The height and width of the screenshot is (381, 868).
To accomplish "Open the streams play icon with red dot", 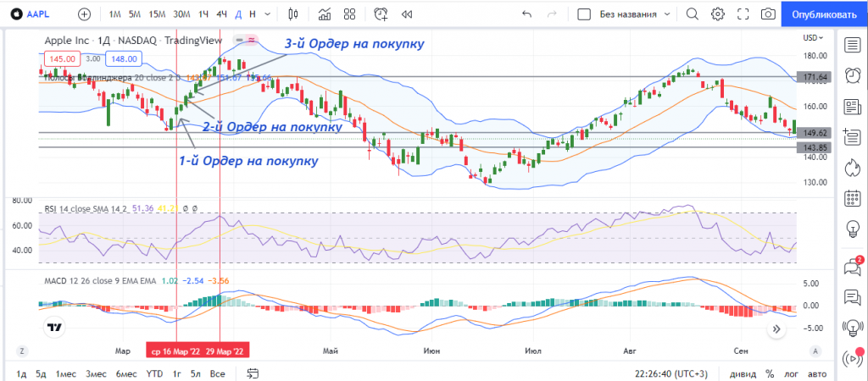I will [853, 358].
